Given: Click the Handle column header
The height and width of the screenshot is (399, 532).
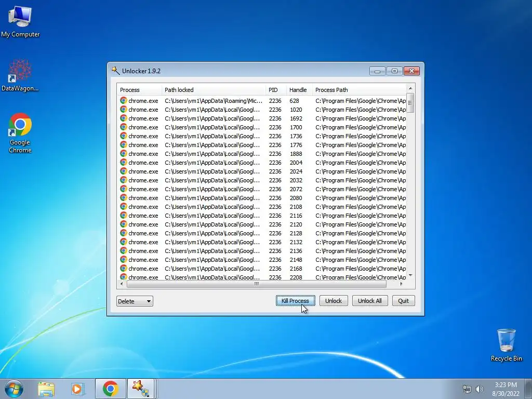Looking at the screenshot, I should [299, 90].
